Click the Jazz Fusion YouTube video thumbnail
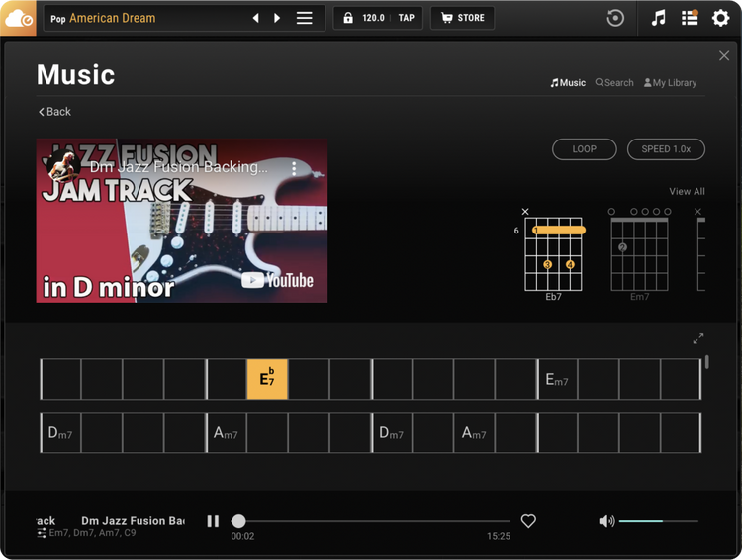Viewport: 742px width, 560px height. 182,221
